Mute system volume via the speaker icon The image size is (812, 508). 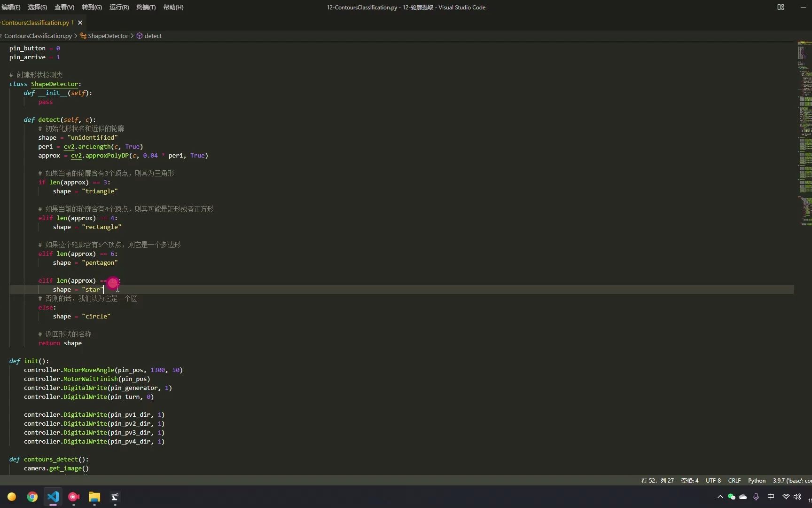pyautogui.click(x=798, y=497)
